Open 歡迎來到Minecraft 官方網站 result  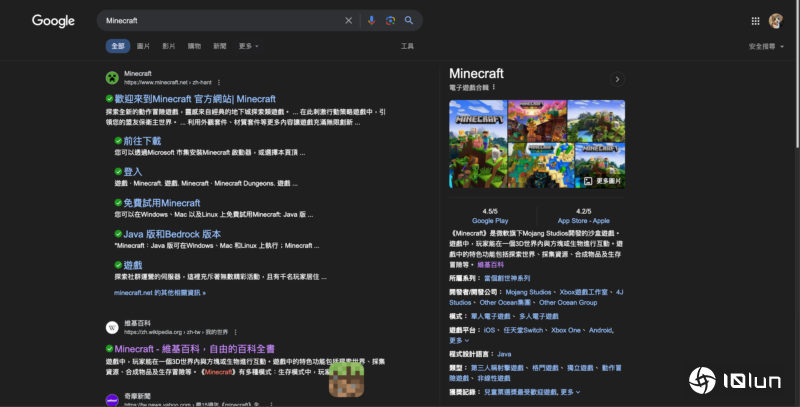(x=195, y=99)
